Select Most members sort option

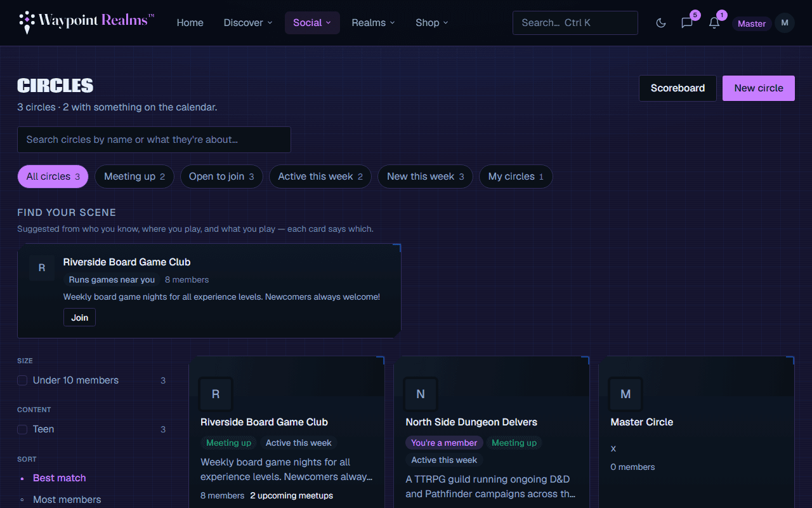[x=67, y=500]
